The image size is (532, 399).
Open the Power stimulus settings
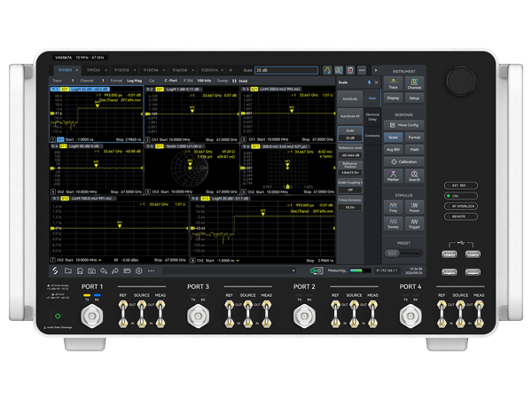(414, 207)
